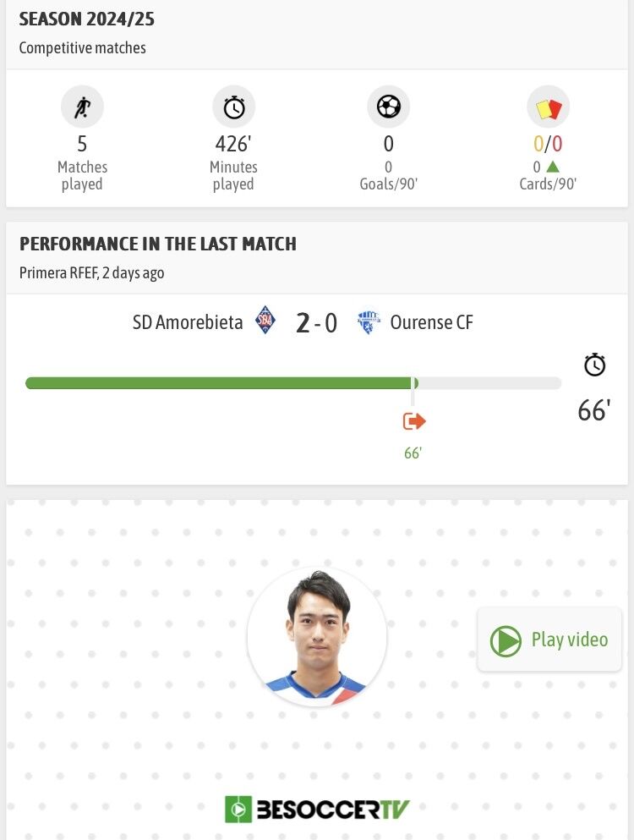This screenshot has width=634, height=840.
Task: Click the green cards trend triangle
Action: pos(553,167)
